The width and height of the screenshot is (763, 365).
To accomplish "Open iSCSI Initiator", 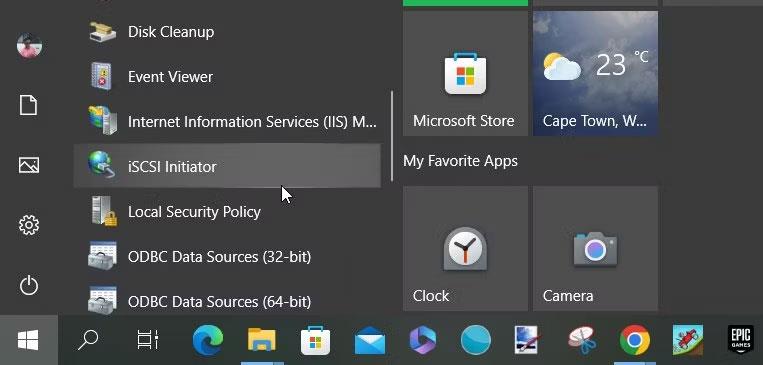I will [227, 166].
